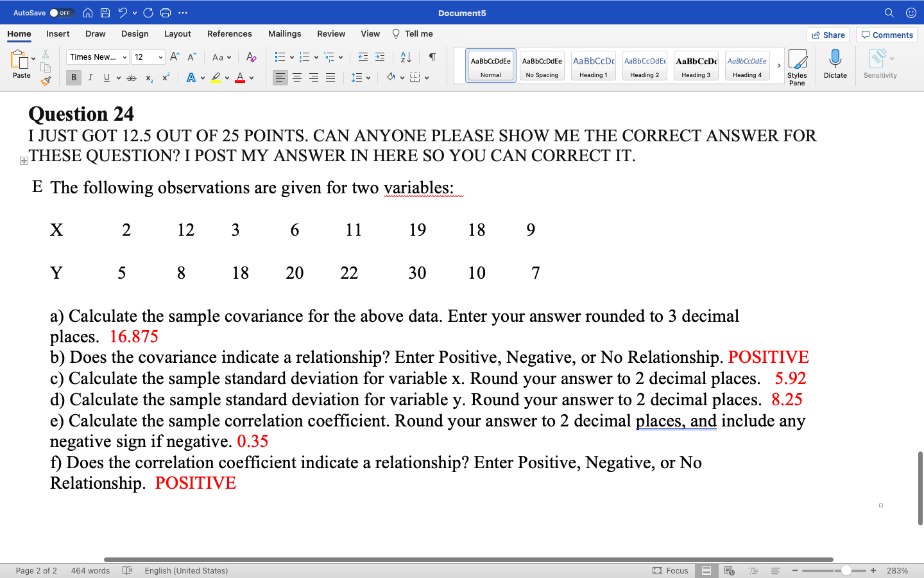Increase the paragraph indent

(380, 57)
